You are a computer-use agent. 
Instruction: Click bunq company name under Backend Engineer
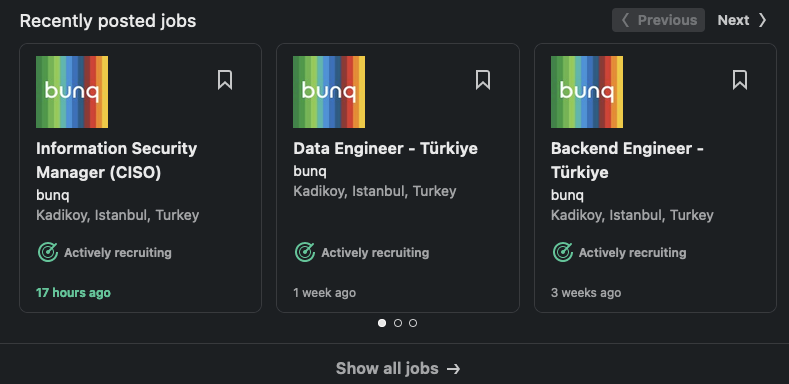click(x=568, y=195)
